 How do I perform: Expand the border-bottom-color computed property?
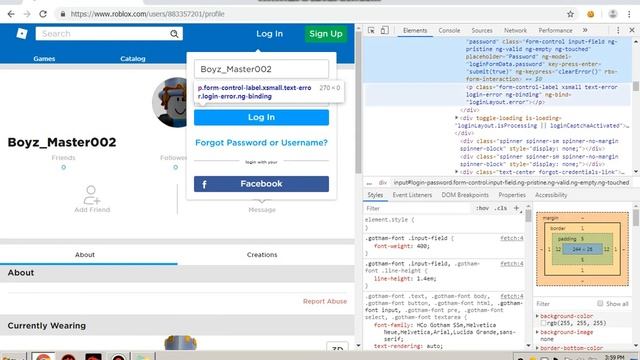538,348
